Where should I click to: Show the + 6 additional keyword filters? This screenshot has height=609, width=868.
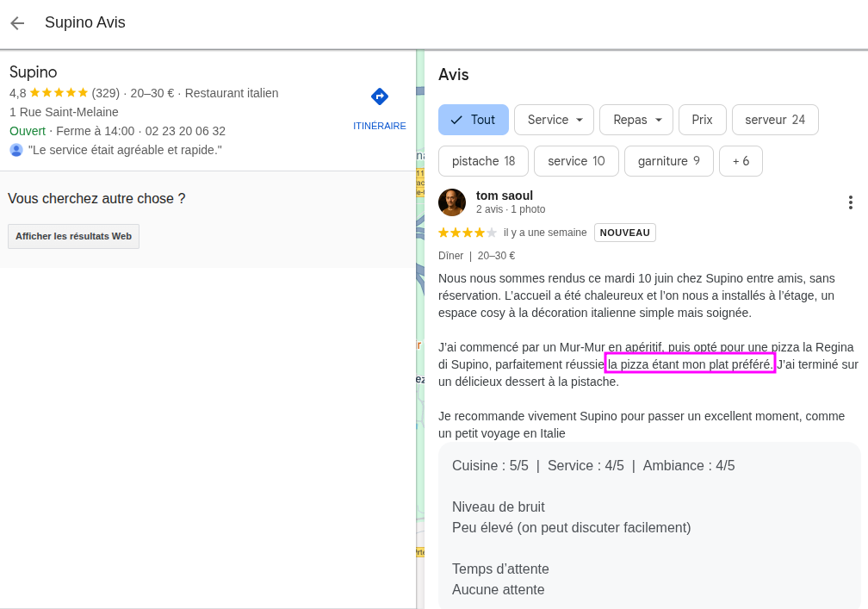click(741, 161)
